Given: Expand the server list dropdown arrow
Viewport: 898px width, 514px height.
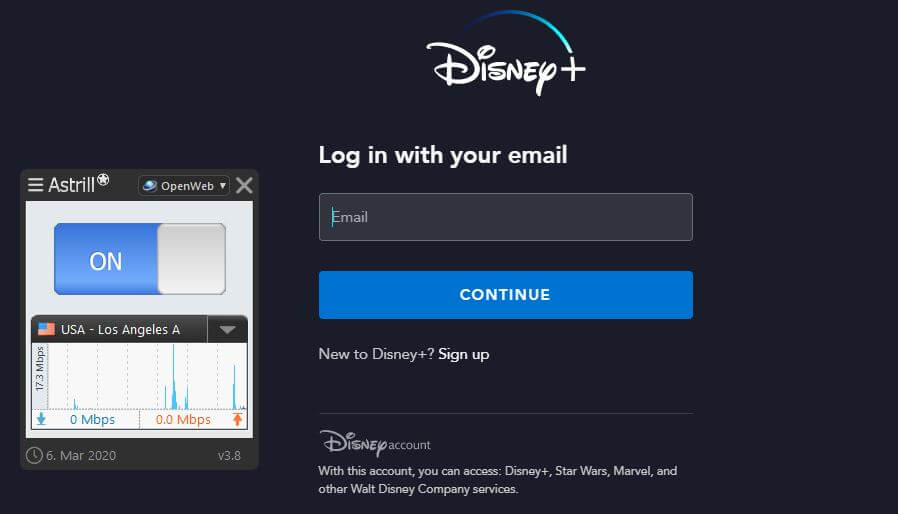Looking at the screenshot, I should point(227,329).
